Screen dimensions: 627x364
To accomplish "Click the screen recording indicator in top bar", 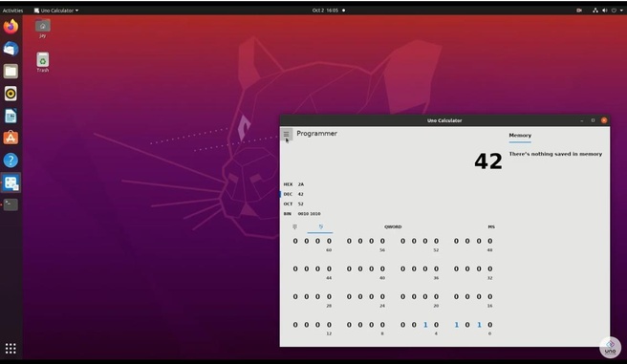I will tap(579, 11).
